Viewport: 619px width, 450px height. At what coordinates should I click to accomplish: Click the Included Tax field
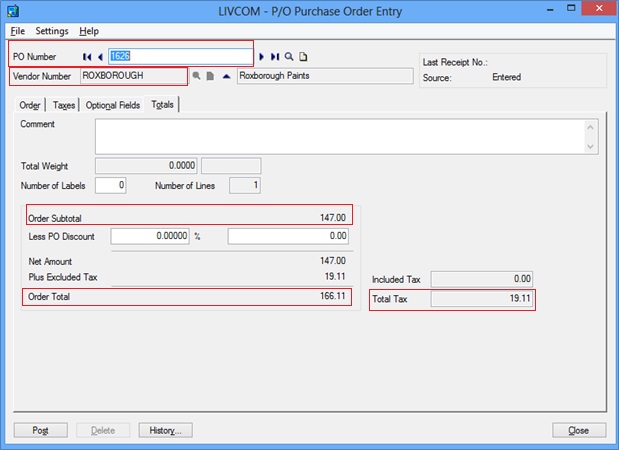[482, 279]
